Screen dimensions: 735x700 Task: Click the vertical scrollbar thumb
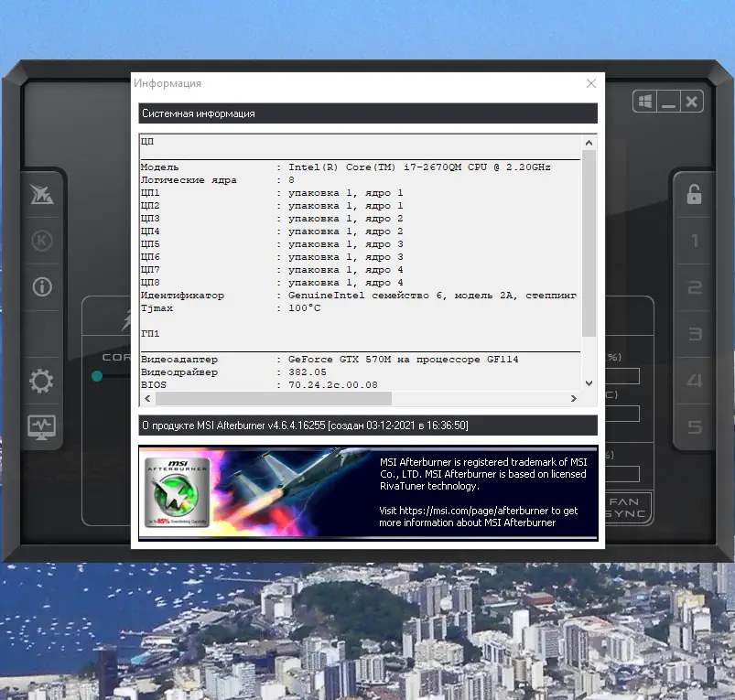pos(589,242)
